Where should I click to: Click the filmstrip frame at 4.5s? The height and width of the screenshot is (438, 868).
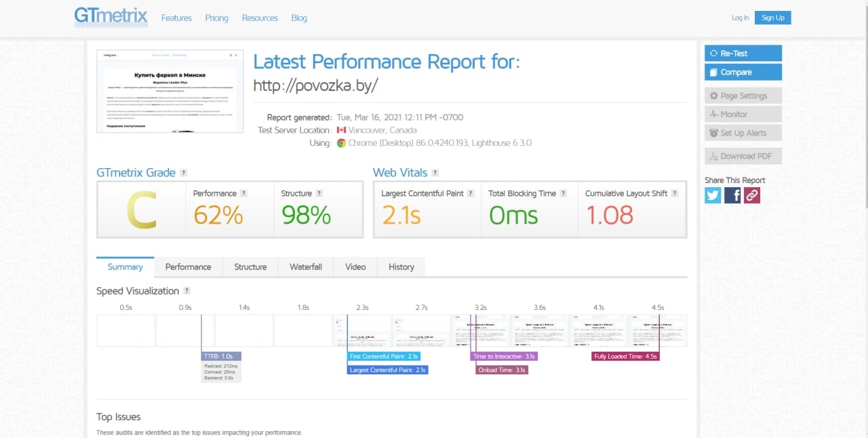coord(658,330)
